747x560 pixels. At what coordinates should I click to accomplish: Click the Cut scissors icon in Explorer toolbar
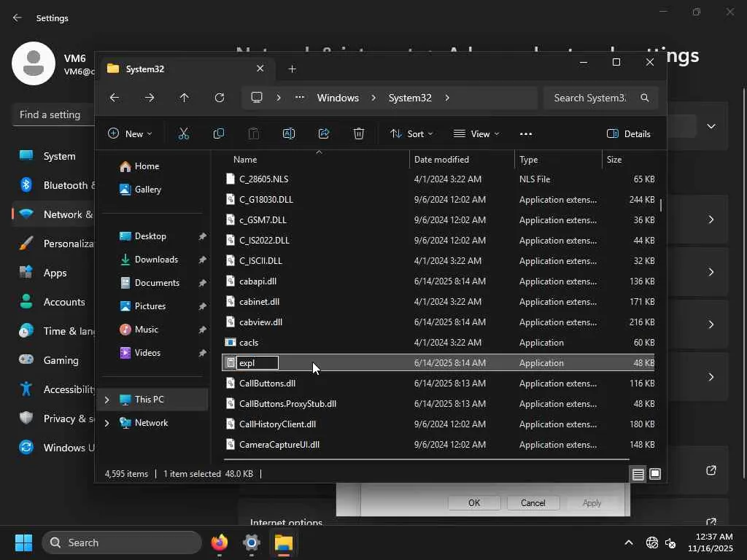point(183,134)
